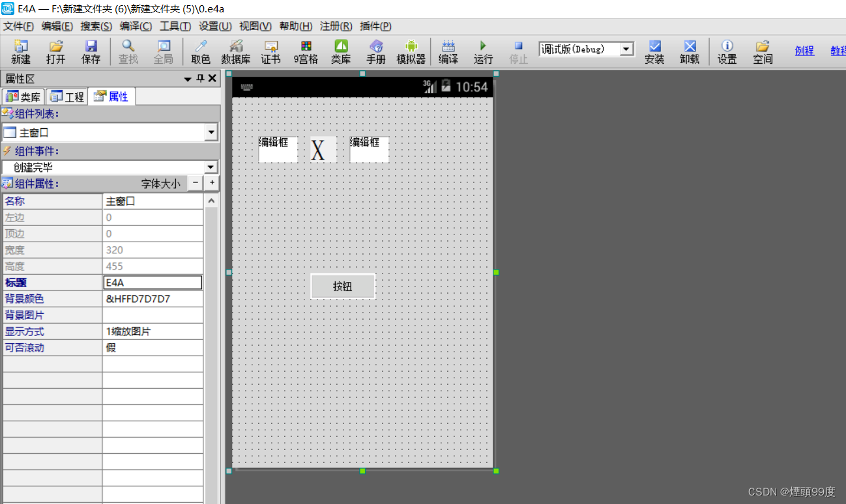Click the 可否滚动 value 假

[153, 348]
